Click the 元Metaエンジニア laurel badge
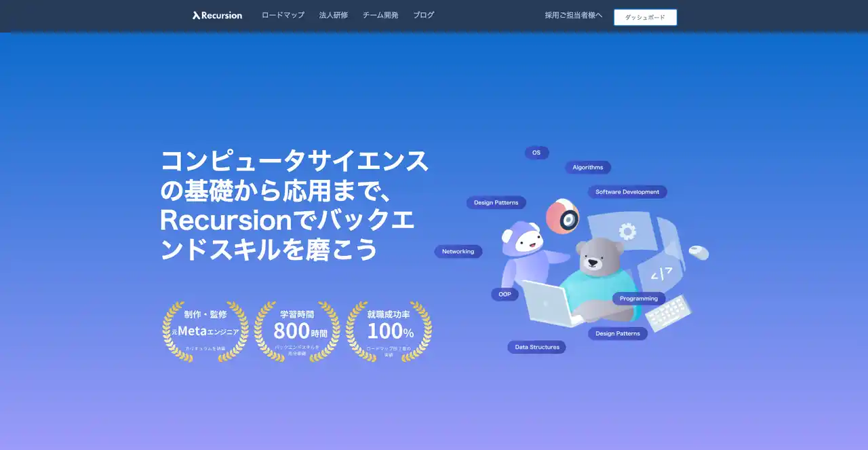 205,331
